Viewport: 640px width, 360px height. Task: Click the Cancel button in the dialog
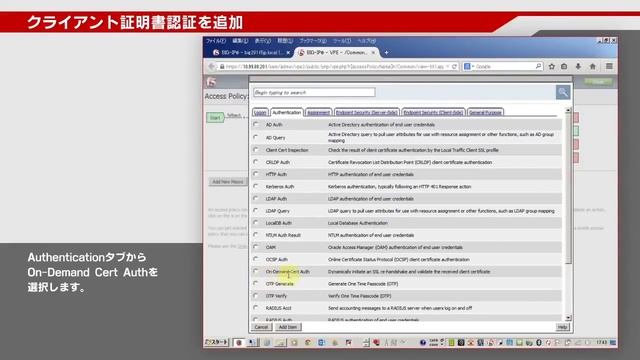coord(261,327)
